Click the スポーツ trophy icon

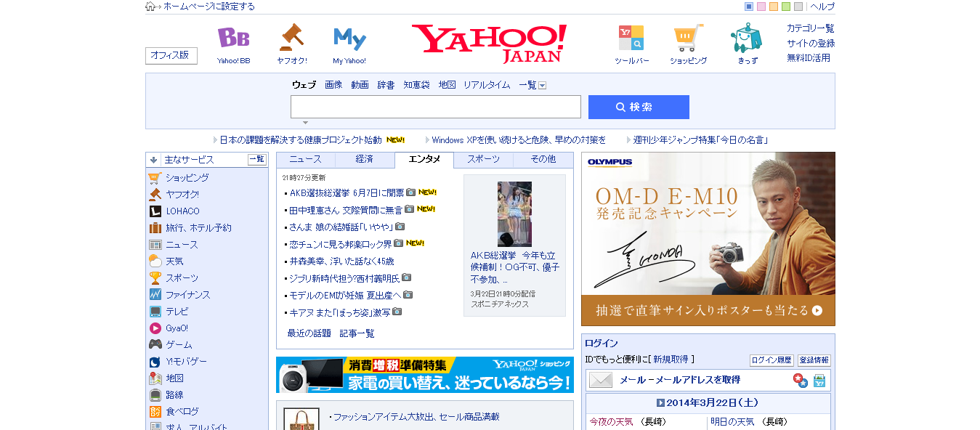(x=155, y=278)
